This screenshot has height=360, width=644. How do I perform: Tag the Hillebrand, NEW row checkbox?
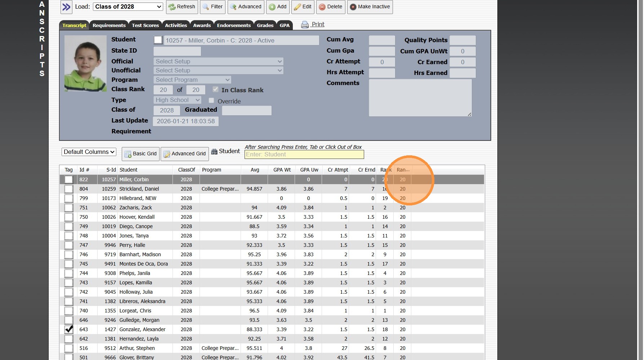(68, 198)
